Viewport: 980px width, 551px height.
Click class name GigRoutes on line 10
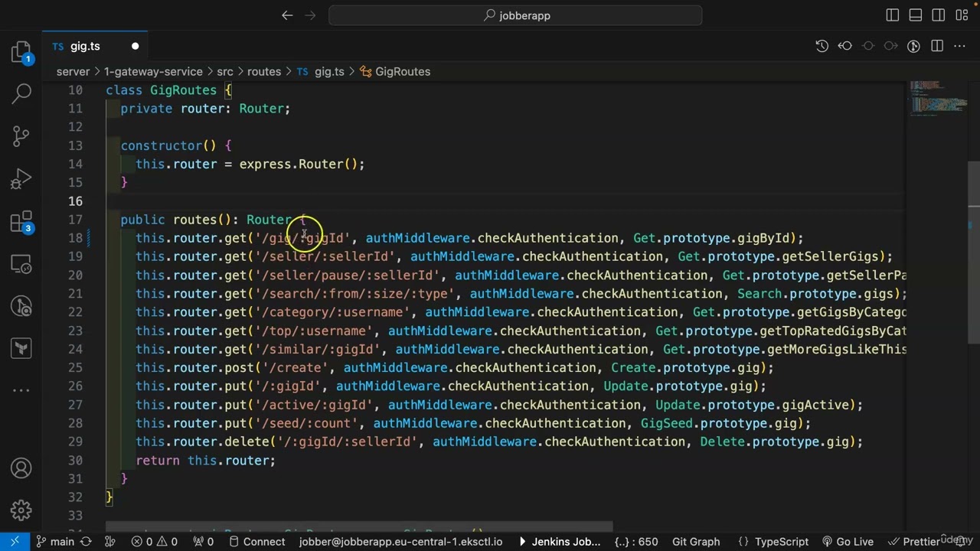183,90
